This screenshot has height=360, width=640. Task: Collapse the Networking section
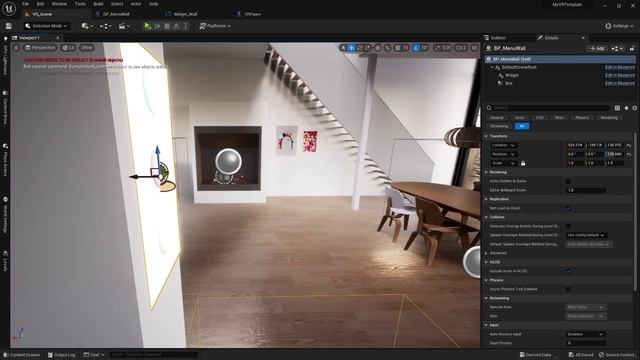pyautogui.click(x=487, y=298)
